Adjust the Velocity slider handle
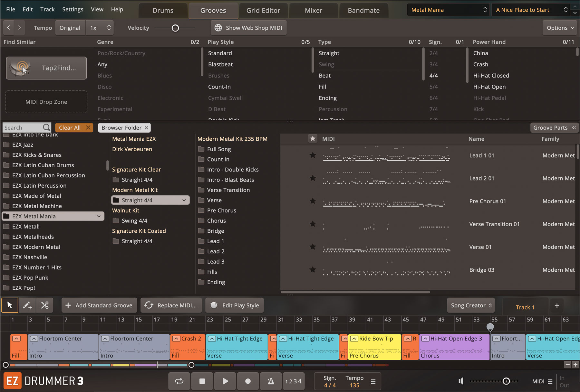The height and width of the screenshot is (392, 580). click(x=175, y=28)
